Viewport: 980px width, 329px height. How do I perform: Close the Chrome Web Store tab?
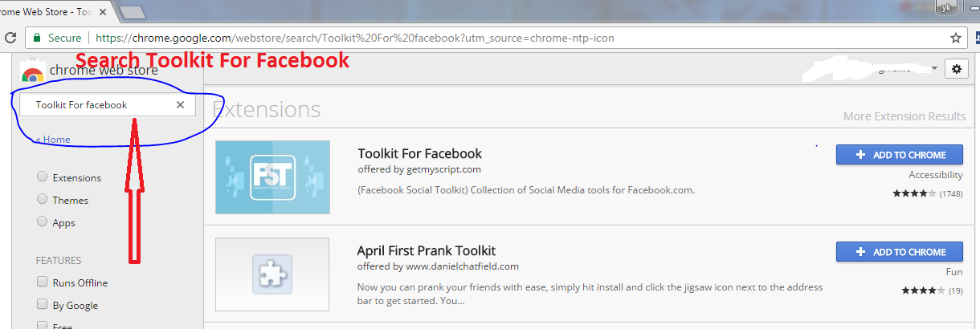[103, 12]
